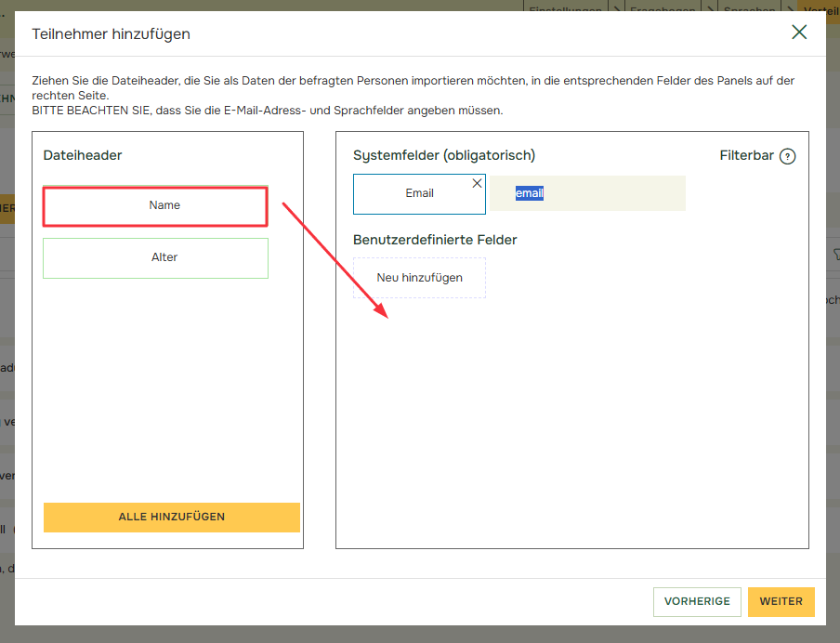
Task: Click the Filterbar column label
Action: [747, 155]
